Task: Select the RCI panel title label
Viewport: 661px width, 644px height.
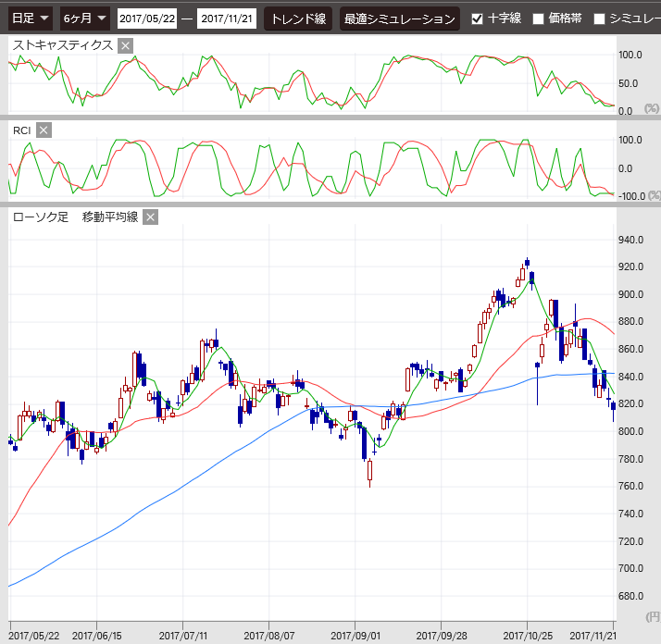Action: point(22,130)
